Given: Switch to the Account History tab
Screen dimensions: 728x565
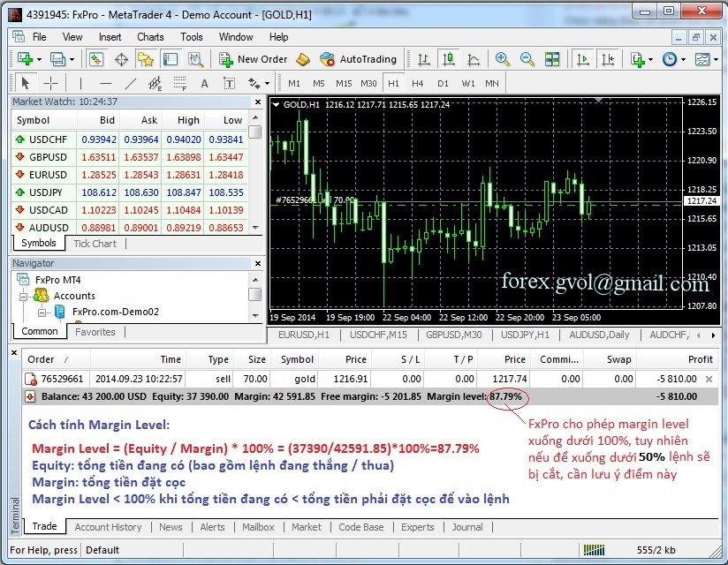Looking at the screenshot, I should pos(108,527).
